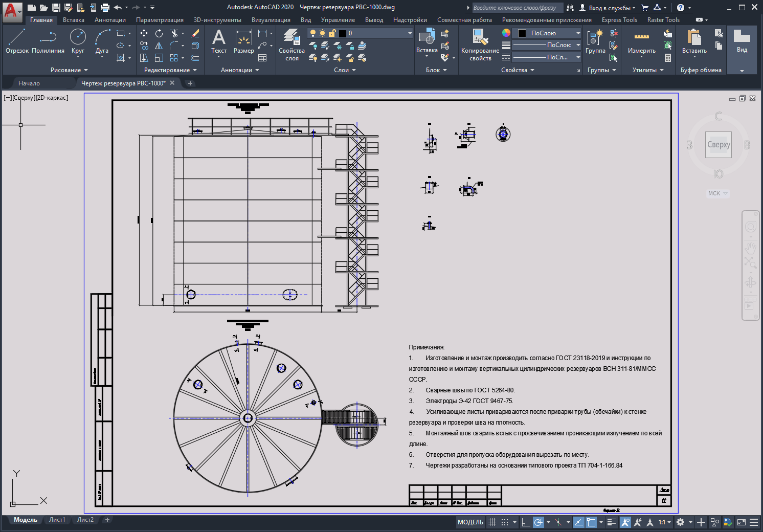Switch to the Аннотации ribbon tab
763x532 pixels.
(110, 20)
